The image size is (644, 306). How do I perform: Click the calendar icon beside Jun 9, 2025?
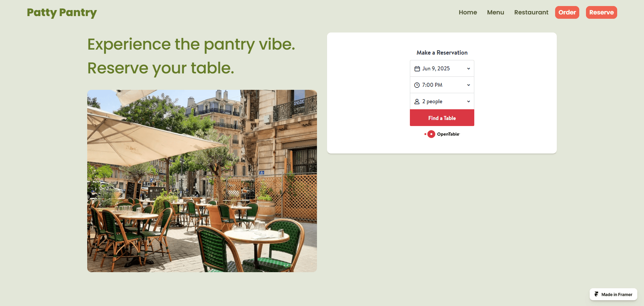(417, 69)
